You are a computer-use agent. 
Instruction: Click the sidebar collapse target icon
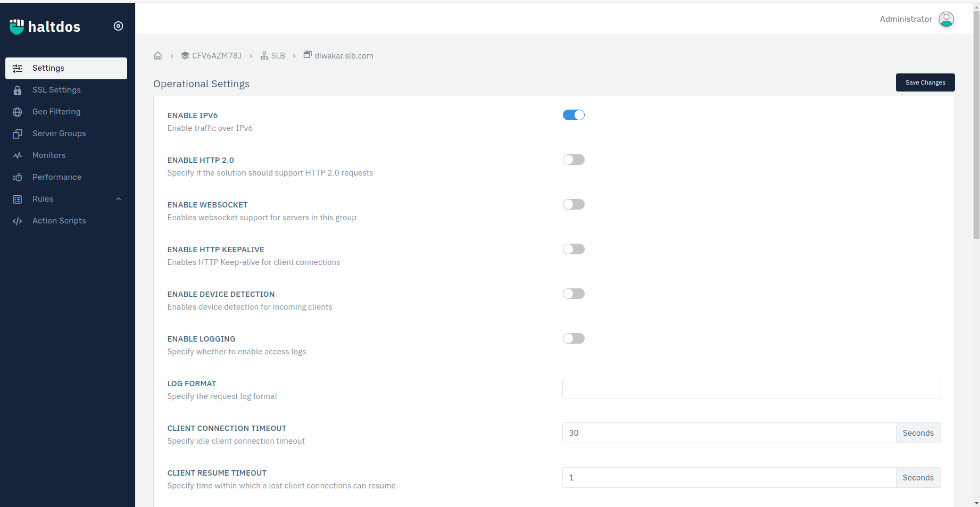click(x=118, y=26)
